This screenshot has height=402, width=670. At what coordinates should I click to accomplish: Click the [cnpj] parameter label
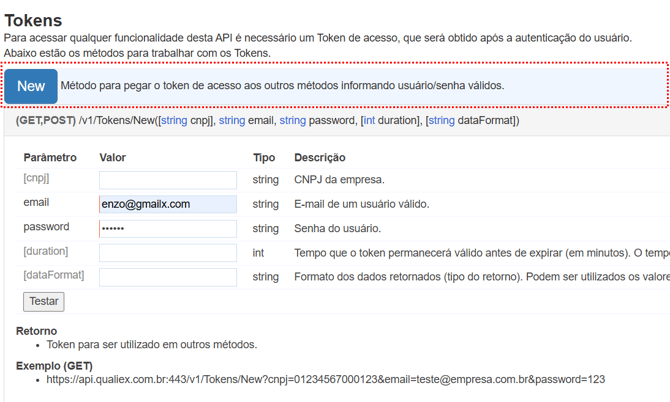(x=36, y=179)
